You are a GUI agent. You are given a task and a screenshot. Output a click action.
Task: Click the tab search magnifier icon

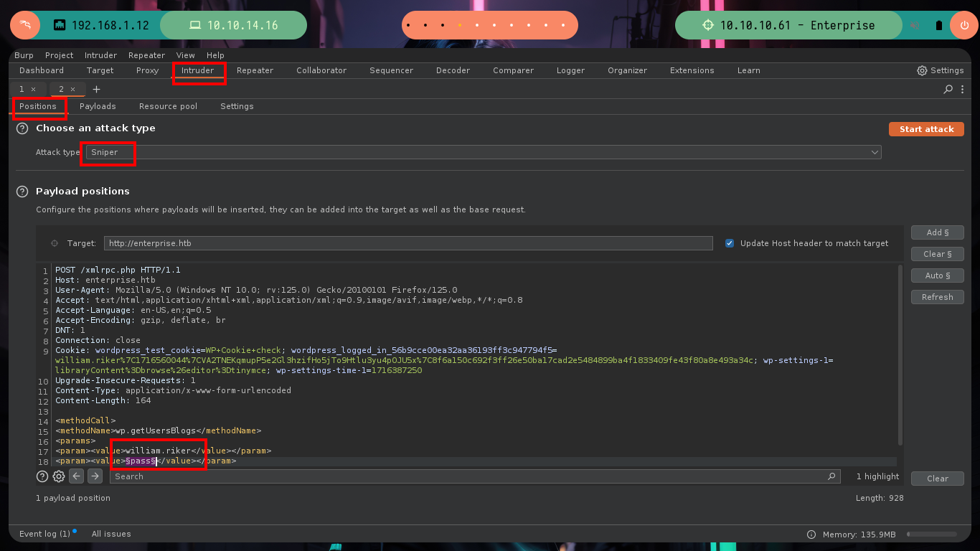(948, 89)
